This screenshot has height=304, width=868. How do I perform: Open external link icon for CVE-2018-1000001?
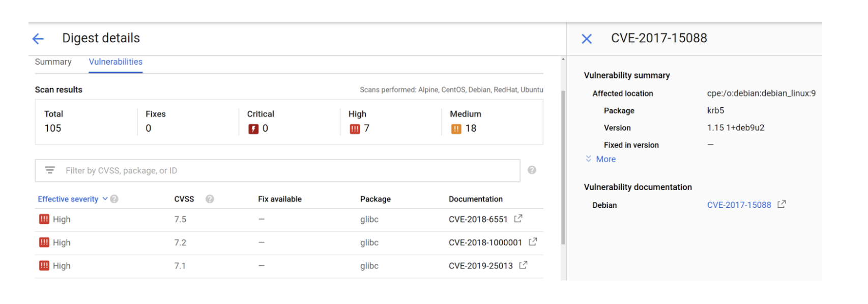(533, 242)
